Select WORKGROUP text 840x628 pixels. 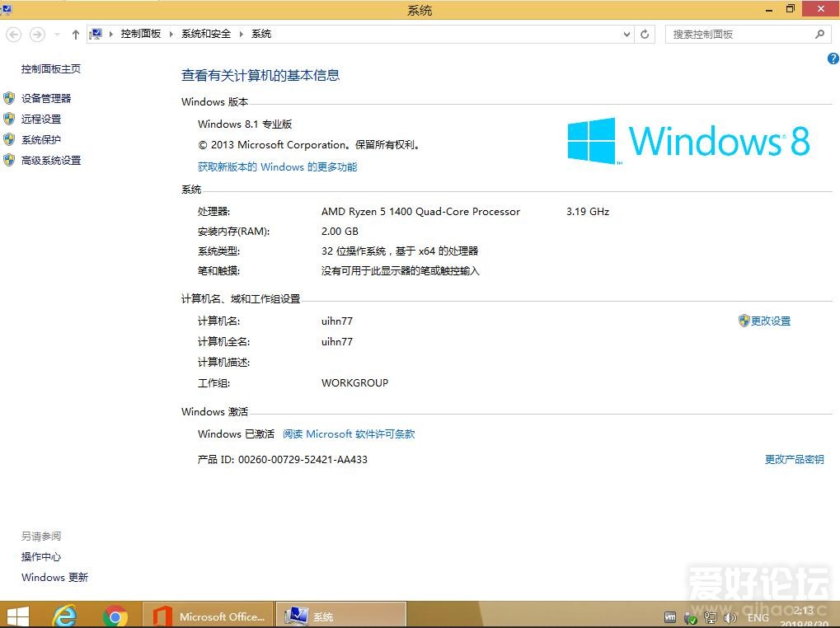pos(354,382)
